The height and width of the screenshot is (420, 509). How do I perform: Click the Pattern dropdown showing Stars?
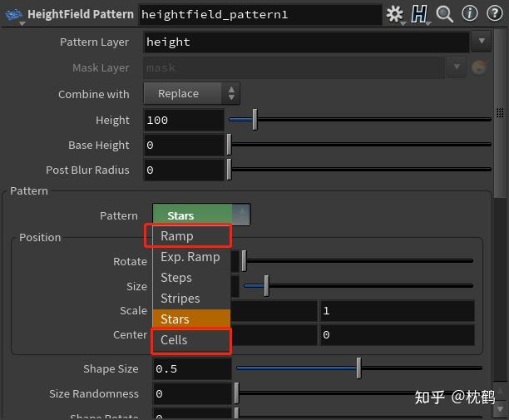pyautogui.click(x=201, y=215)
